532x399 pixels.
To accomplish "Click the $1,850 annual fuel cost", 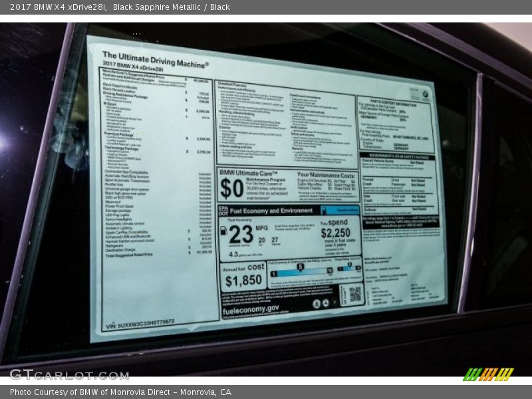I will tap(243, 280).
